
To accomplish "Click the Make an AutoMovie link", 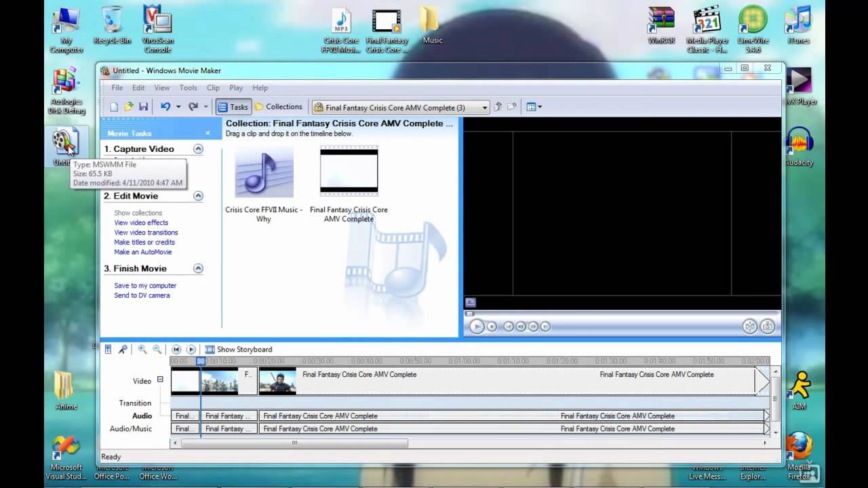I will point(142,252).
